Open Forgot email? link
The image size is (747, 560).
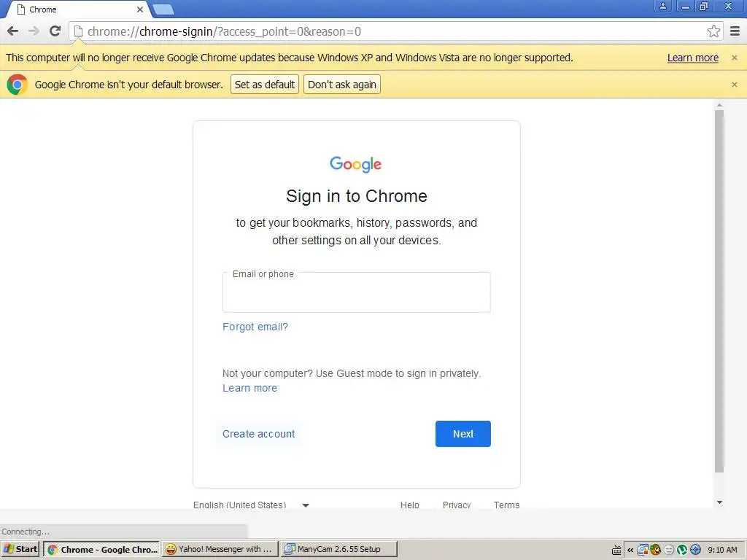point(255,327)
